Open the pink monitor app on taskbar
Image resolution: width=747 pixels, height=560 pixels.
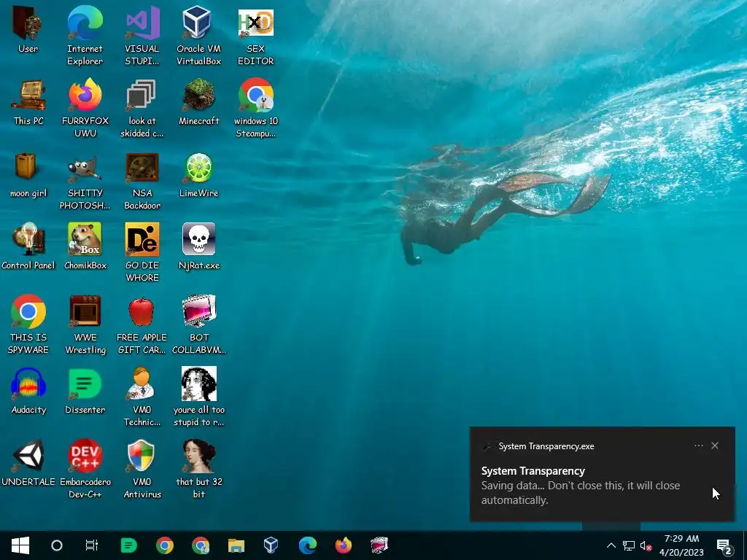point(379,545)
